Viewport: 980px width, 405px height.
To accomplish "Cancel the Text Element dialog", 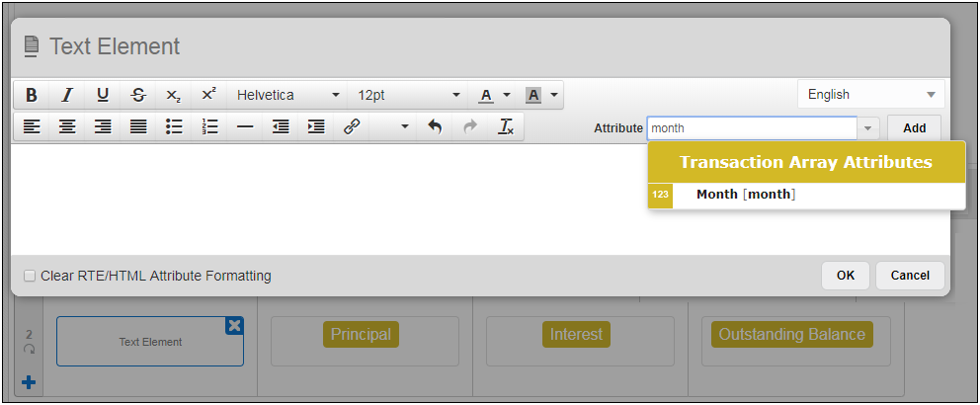I will point(910,276).
